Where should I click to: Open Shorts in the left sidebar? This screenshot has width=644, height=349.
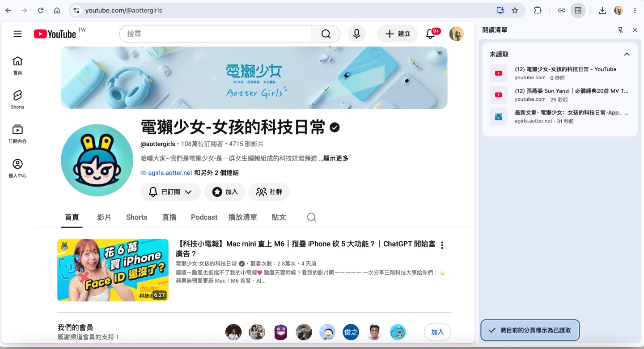17,99
